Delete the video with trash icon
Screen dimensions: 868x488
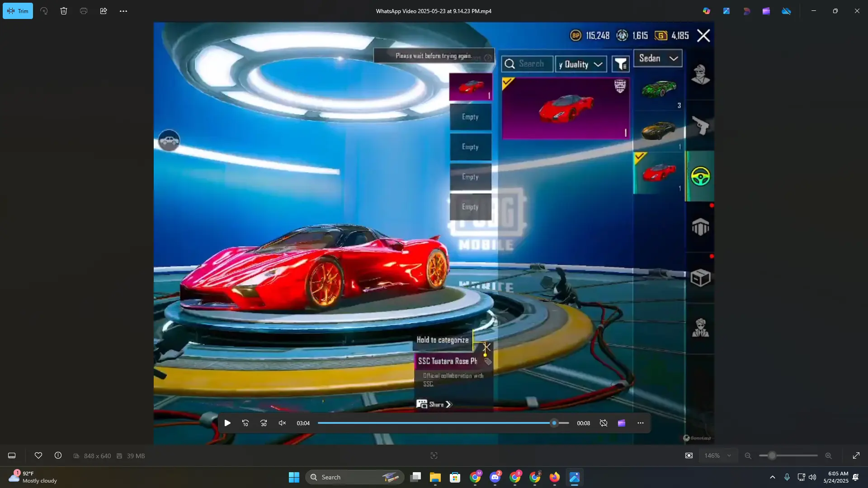[64, 11]
